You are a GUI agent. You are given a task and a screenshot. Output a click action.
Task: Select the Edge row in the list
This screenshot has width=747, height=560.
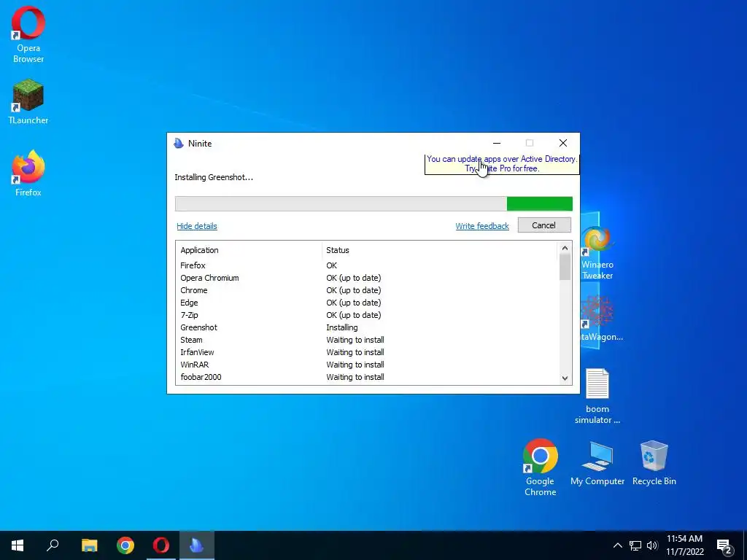367,303
